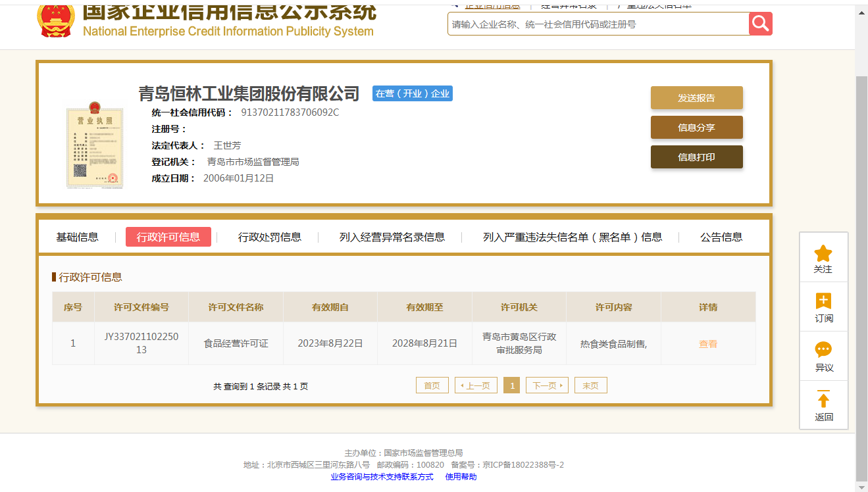
Task: Open the 列入经营异常名录信息 tab
Action: tap(392, 237)
